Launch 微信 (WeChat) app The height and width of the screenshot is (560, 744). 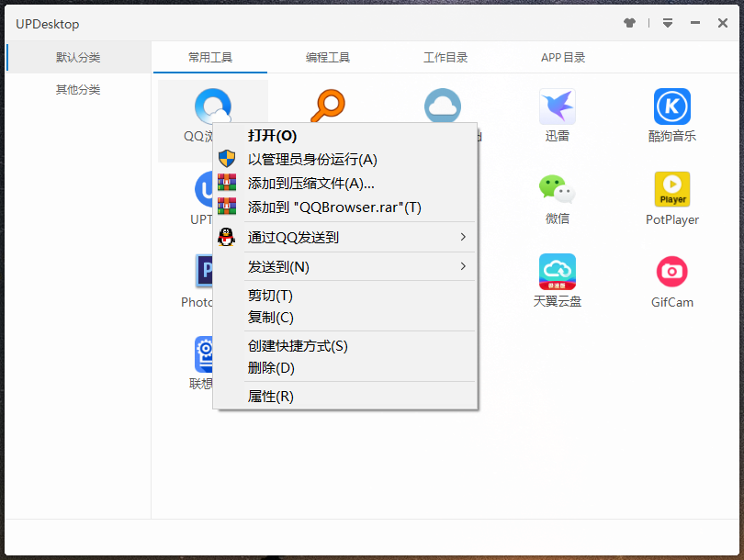(557, 189)
